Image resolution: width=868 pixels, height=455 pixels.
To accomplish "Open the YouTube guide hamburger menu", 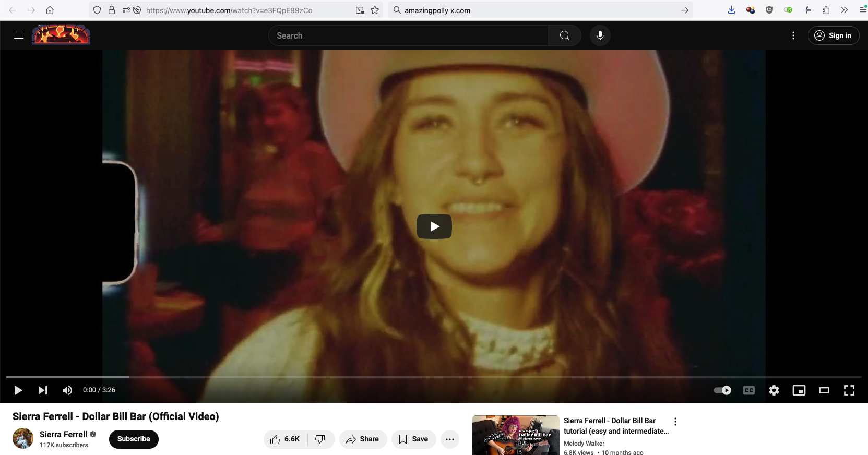I will pyautogui.click(x=19, y=35).
